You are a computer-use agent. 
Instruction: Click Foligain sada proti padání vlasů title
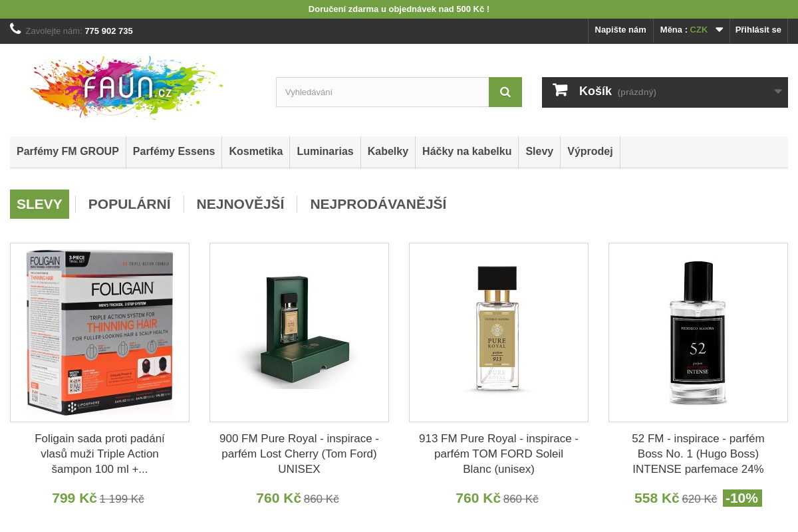(x=100, y=454)
